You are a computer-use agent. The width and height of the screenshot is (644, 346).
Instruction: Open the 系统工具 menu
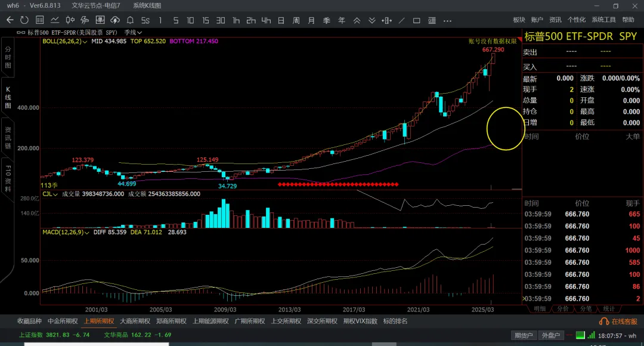[x=603, y=20]
